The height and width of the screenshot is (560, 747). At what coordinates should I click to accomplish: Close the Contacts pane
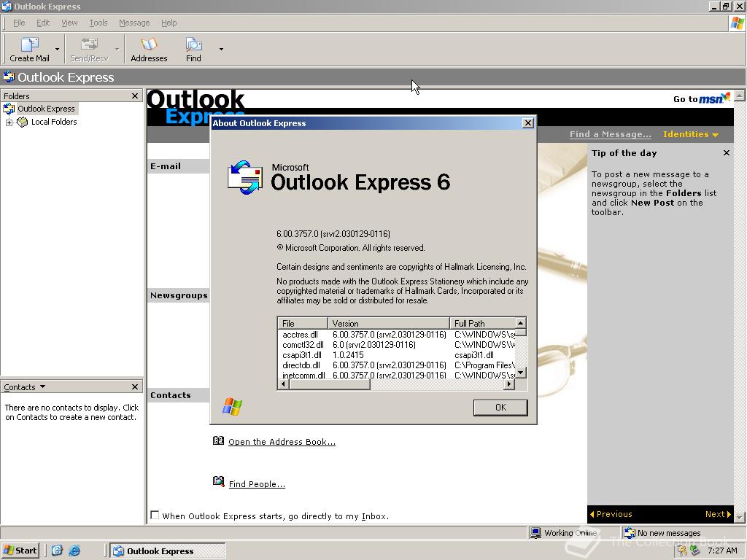point(135,386)
